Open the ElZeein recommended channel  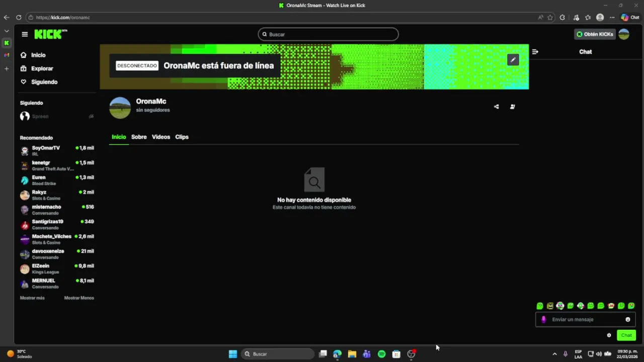point(57,268)
